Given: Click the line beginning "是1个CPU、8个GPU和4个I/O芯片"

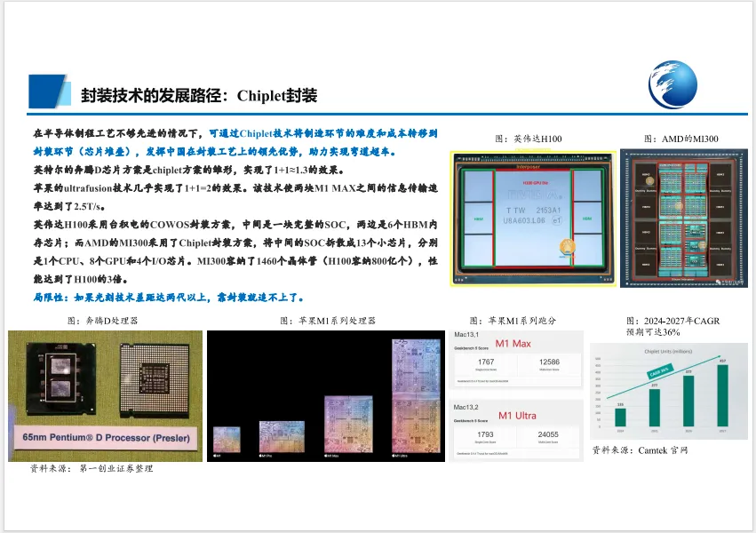Looking at the screenshot, I should [235, 261].
